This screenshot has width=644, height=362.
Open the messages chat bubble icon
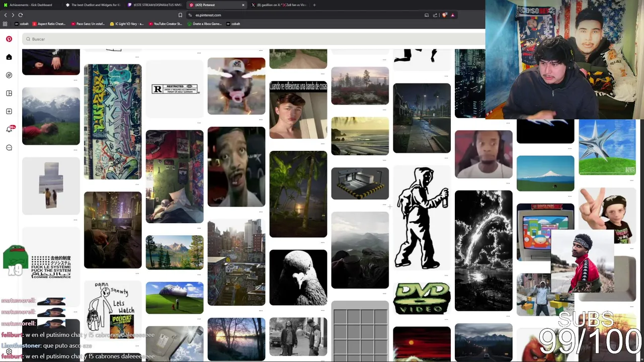pyautogui.click(x=9, y=147)
